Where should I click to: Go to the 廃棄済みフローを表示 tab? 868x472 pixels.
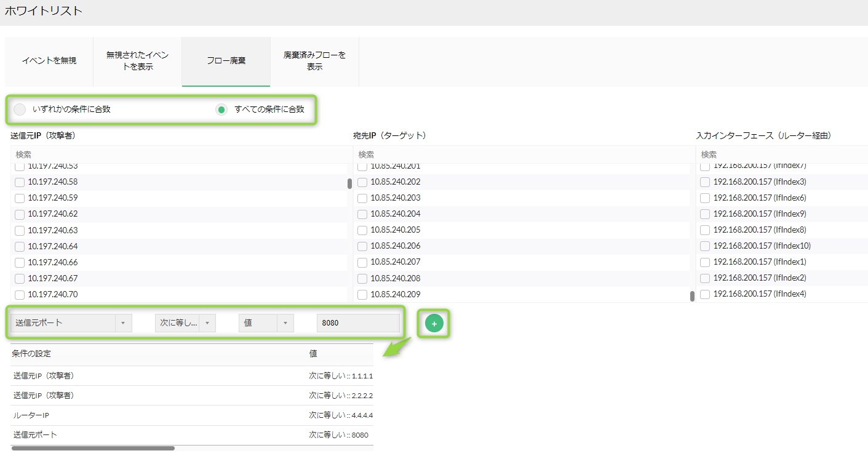(314, 61)
